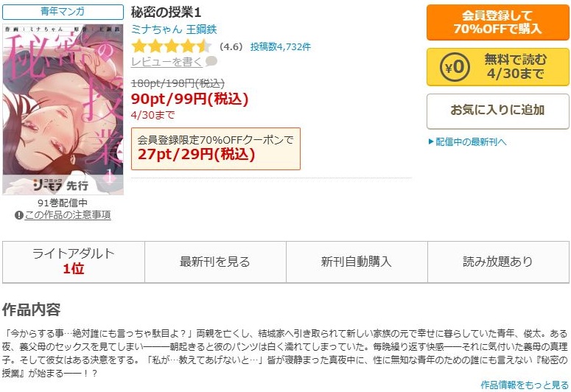Open author link ミナちゃん
The image size is (571, 392).
pos(156,29)
